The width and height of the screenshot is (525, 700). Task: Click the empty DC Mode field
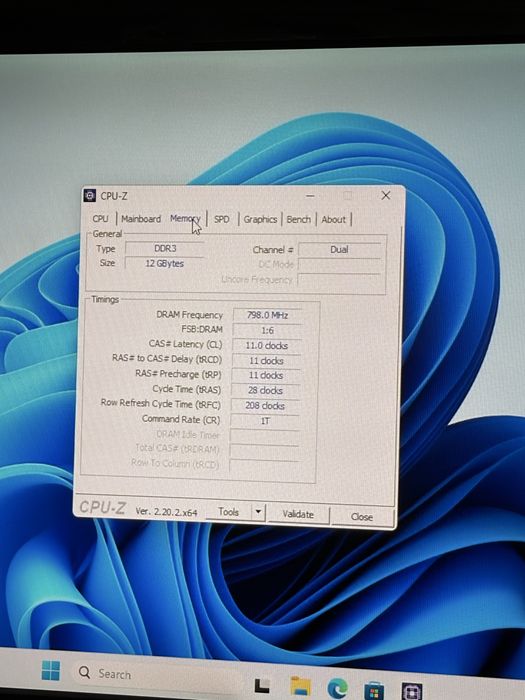[x=339, y=265]
